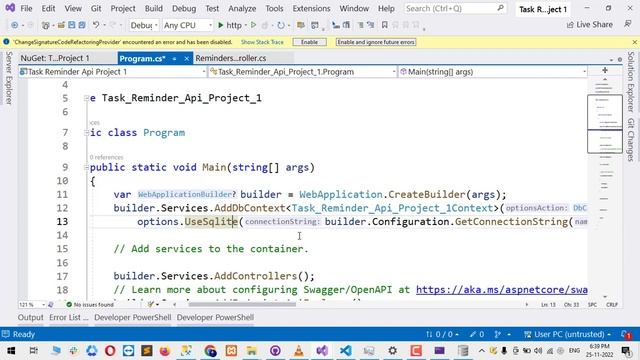Open Visual Studio Code from taskbar
Viewport: 640px width, 360px height.
tap(345, 351)
